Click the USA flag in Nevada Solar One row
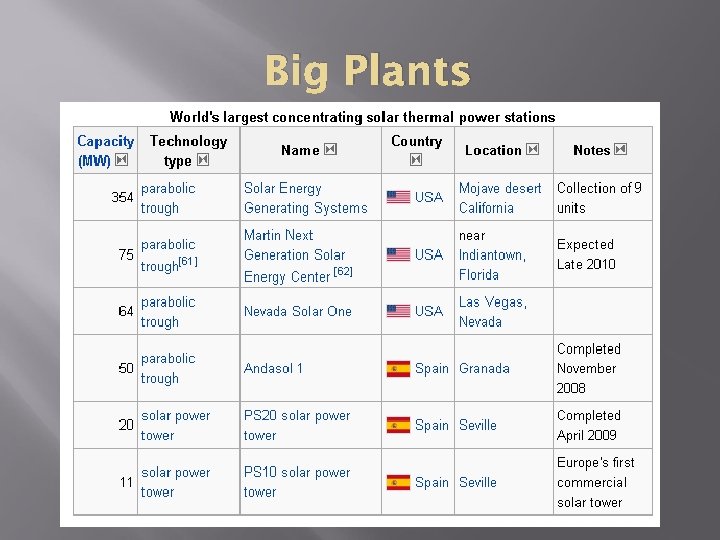Image resolution: width=720 pixels, height=540 pixels. pyautogui.click(x=399, y=311)
